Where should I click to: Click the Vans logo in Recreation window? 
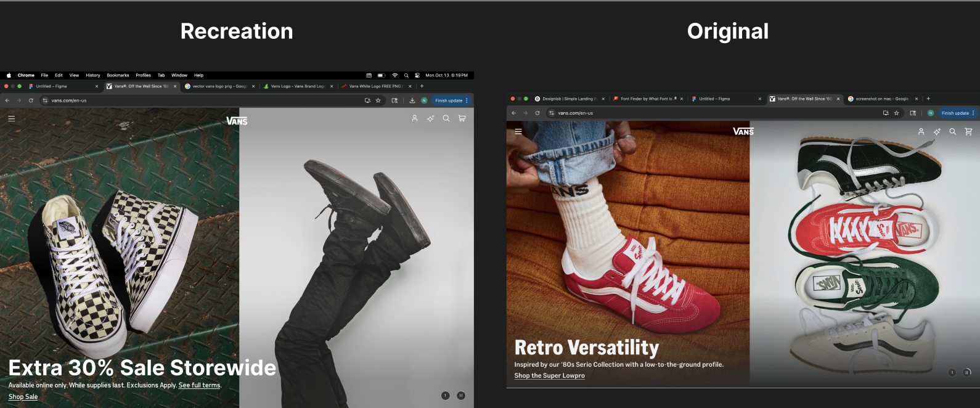point(237,121)
